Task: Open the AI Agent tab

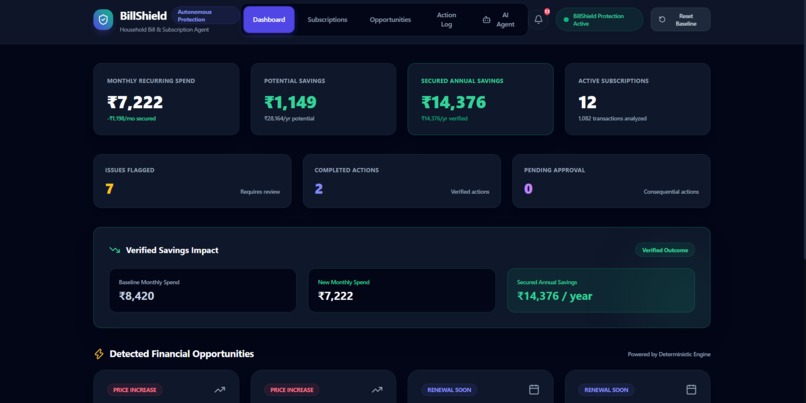Action: [x=499, y=20]
